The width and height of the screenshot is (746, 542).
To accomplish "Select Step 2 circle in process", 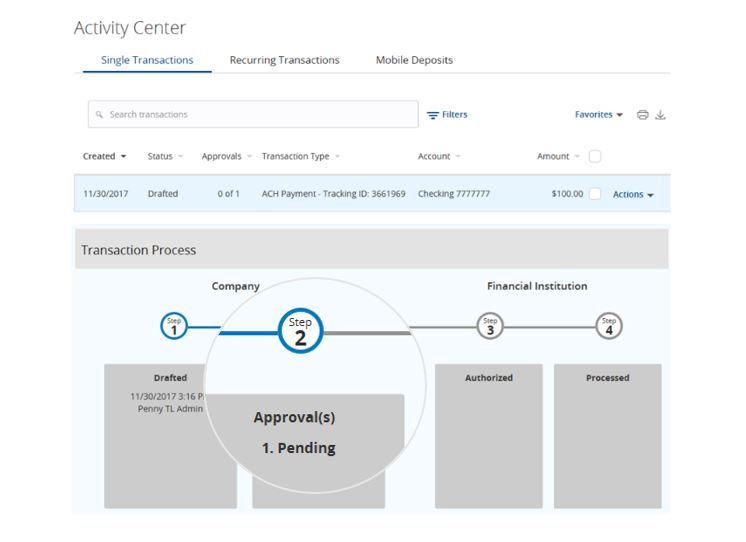I will click(301, 331).
